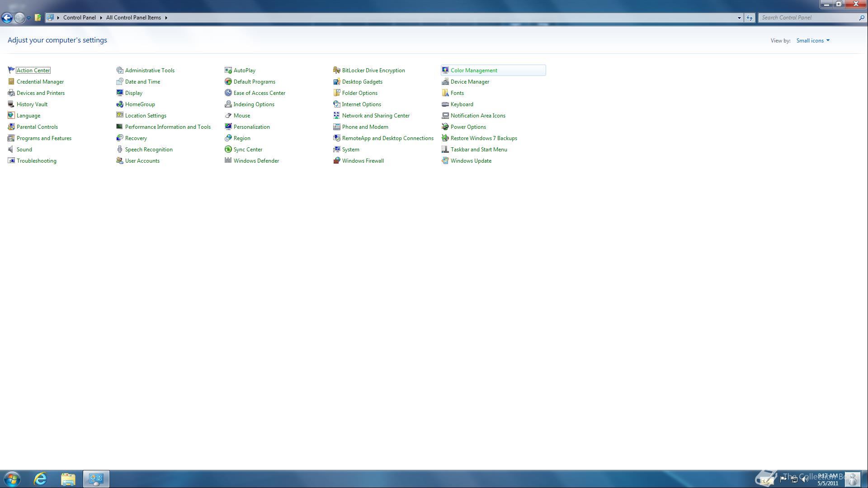The width and height of the screenshot is (868, 488).
Task: Click the Mouse icon
Action: pyautogui.click(x=228, y=115)
